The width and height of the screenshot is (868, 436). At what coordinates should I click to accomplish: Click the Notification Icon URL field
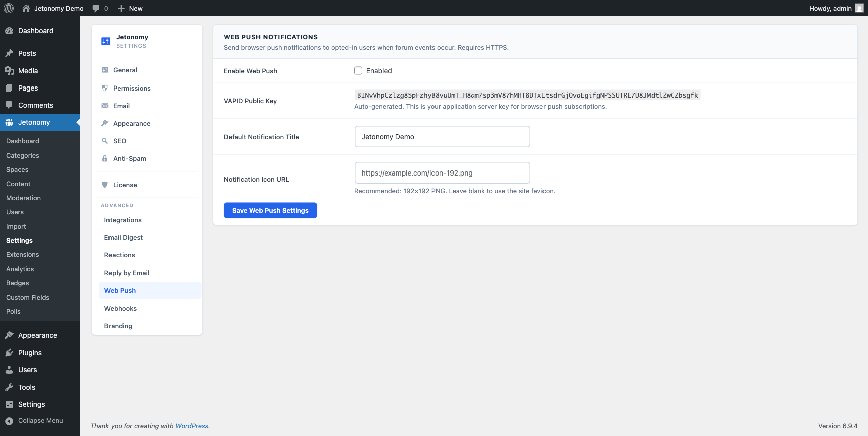(442, 173)
